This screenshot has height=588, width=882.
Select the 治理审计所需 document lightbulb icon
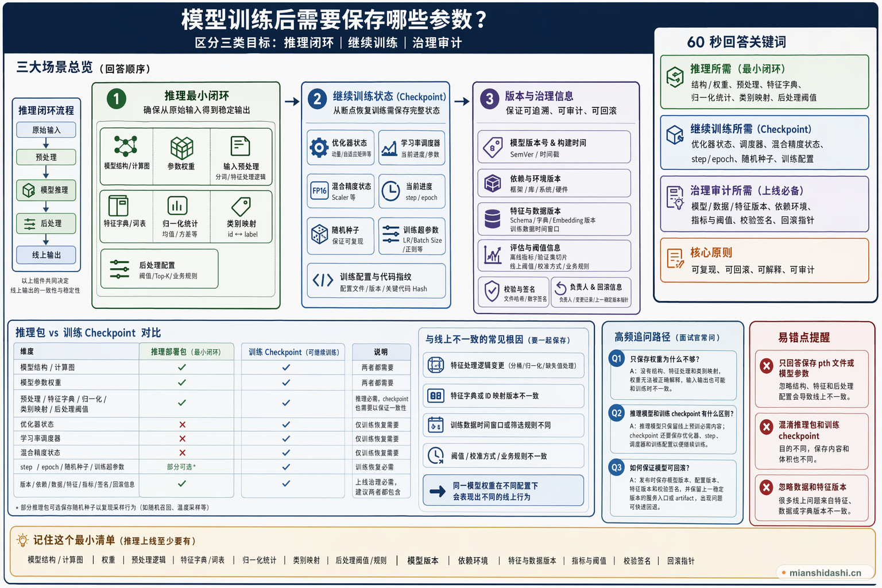click(x=675, y=197)
